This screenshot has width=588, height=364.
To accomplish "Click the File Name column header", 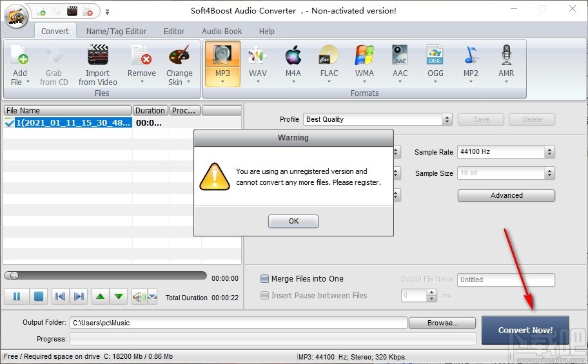I will tap(68, 110).
